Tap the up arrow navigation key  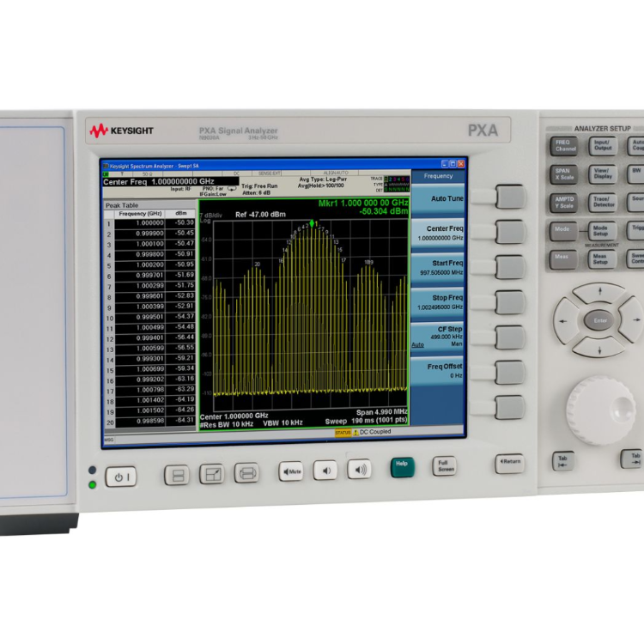click(599, 292)
